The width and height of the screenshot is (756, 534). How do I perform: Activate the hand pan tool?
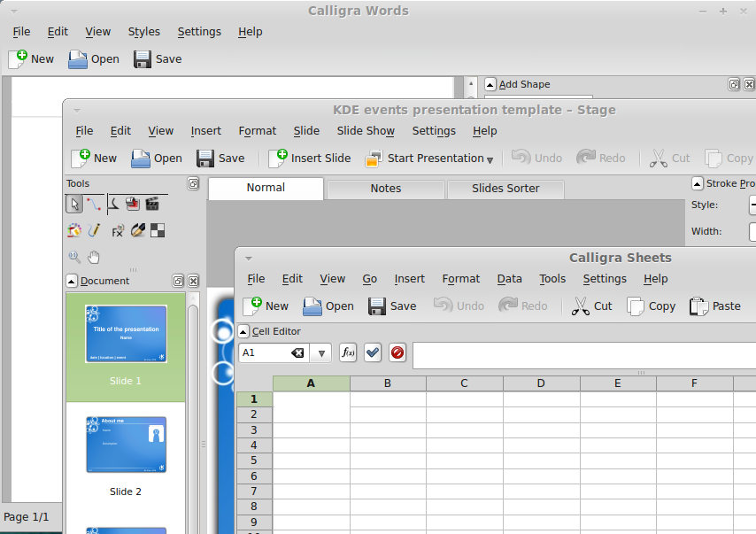pos(94,258)
